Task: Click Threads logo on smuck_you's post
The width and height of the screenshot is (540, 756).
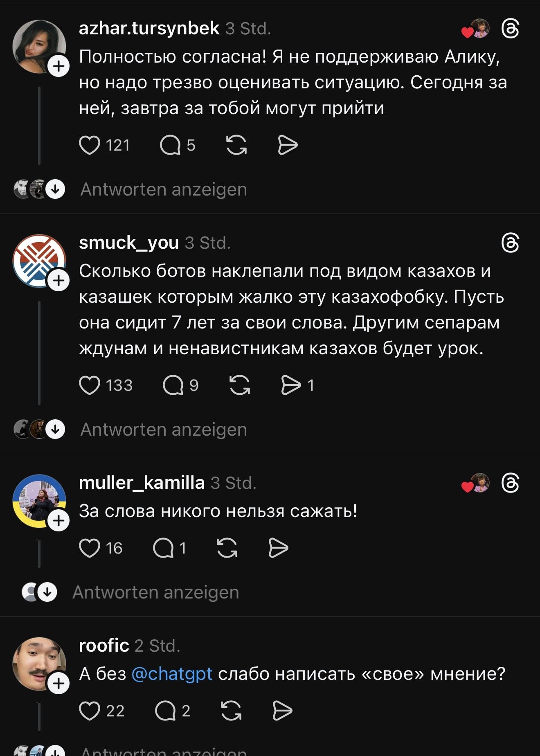Action: coord(510,243)
